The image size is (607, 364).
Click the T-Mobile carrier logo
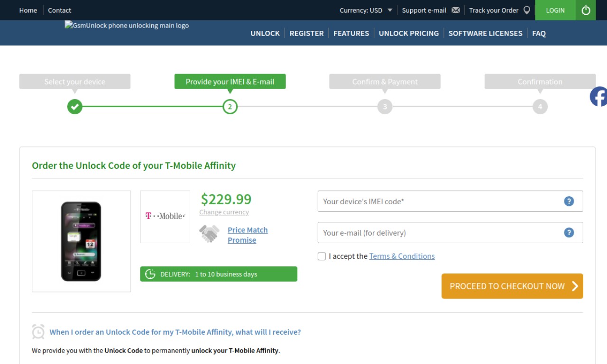[x=165, y=217]
